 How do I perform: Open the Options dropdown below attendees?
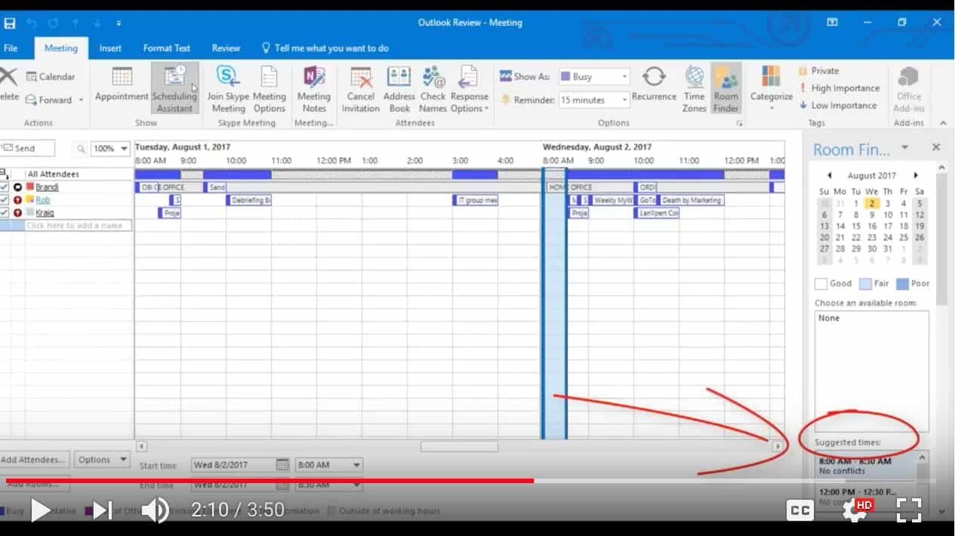[102, 460]
